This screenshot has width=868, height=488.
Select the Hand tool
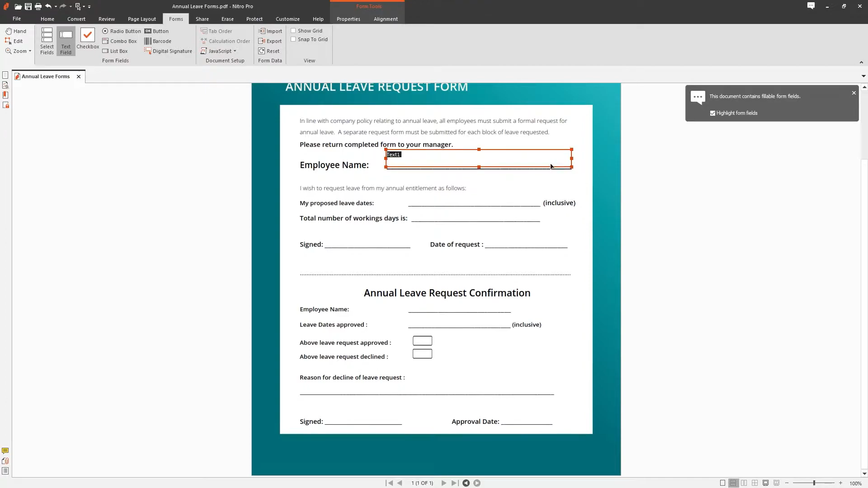pyautogui.click(x=16, y=31)
